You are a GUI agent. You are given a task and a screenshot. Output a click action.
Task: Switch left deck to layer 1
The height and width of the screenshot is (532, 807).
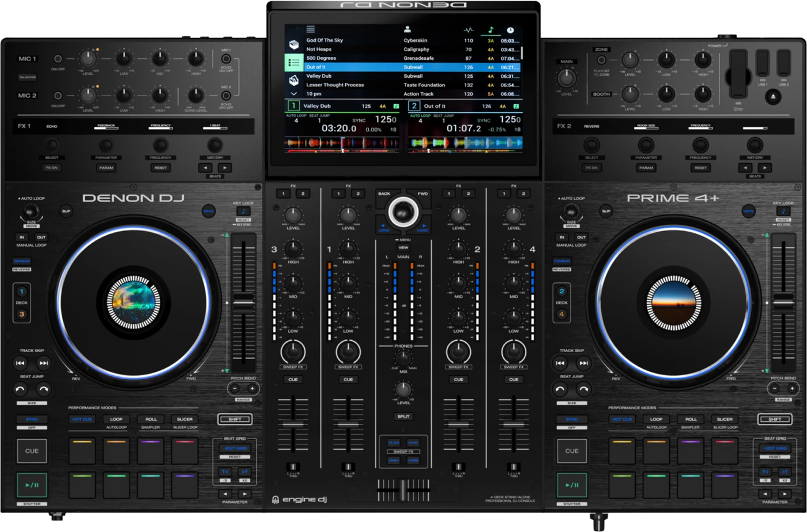pyautogui.click(x=22, y=292)
